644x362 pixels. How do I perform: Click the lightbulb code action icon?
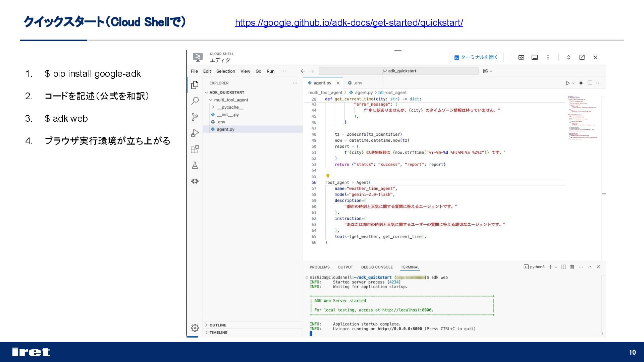coord(328,176)
